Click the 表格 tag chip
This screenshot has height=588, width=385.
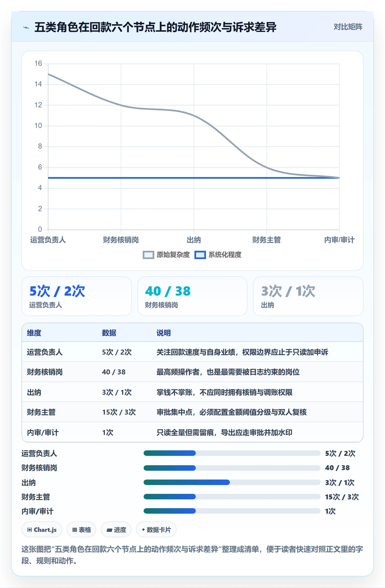(x=81, y=530)
